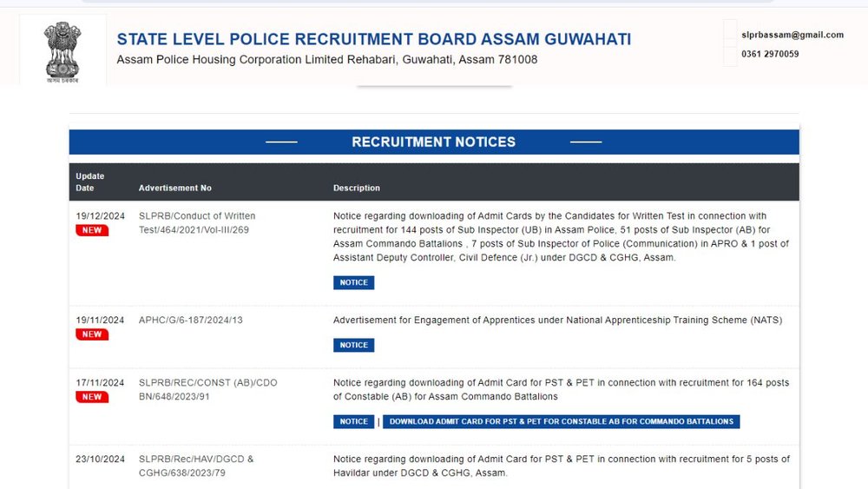Screen dimensions: 868x489
Task: Click advertisement number APHC/G/6-187/2024/13
Action: pos(190,320)
